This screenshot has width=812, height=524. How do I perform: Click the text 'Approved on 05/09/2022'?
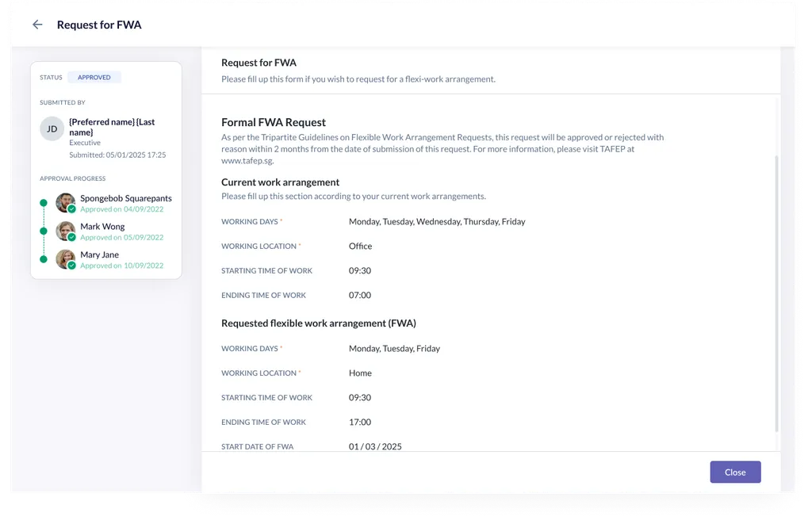point(121,237)
